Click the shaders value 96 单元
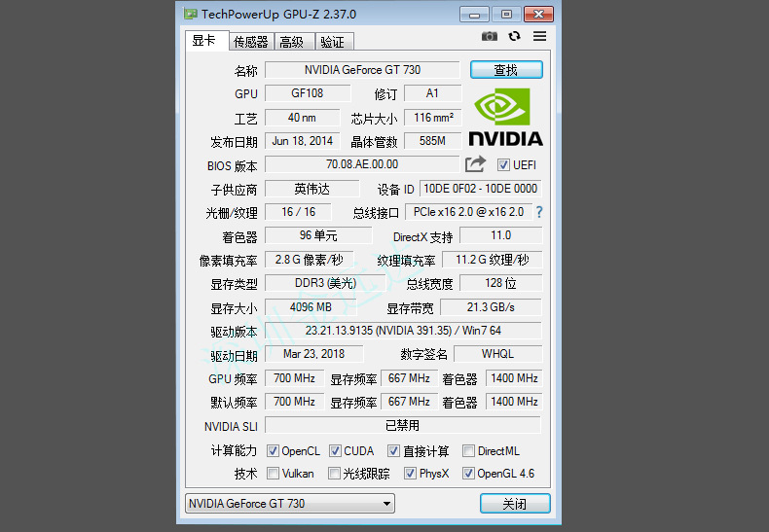 pyautogui.click(x=318, y=235)
